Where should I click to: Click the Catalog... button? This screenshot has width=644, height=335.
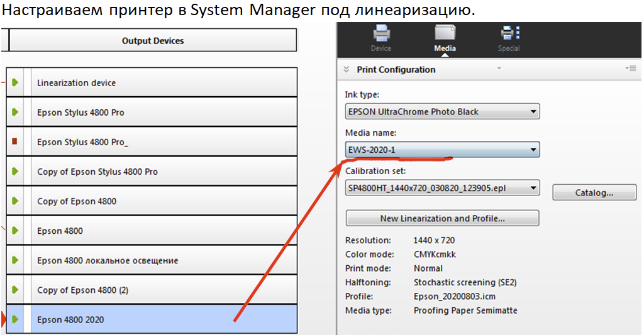(x=594, y=192)
